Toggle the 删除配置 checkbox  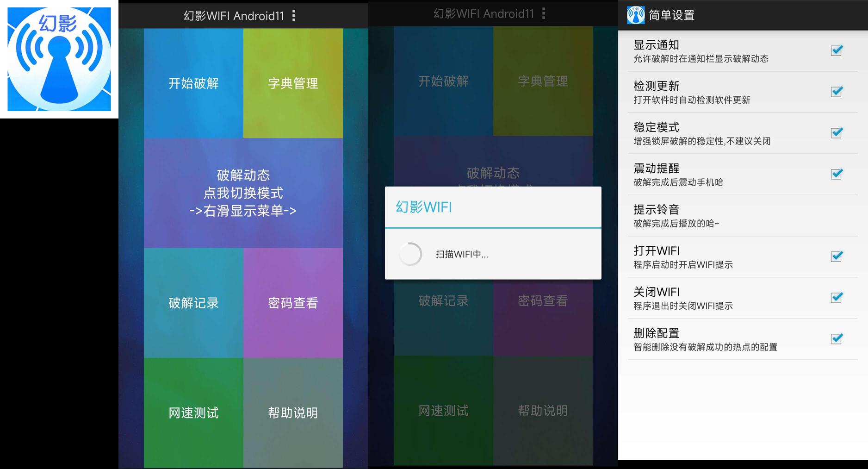point(837,339)
